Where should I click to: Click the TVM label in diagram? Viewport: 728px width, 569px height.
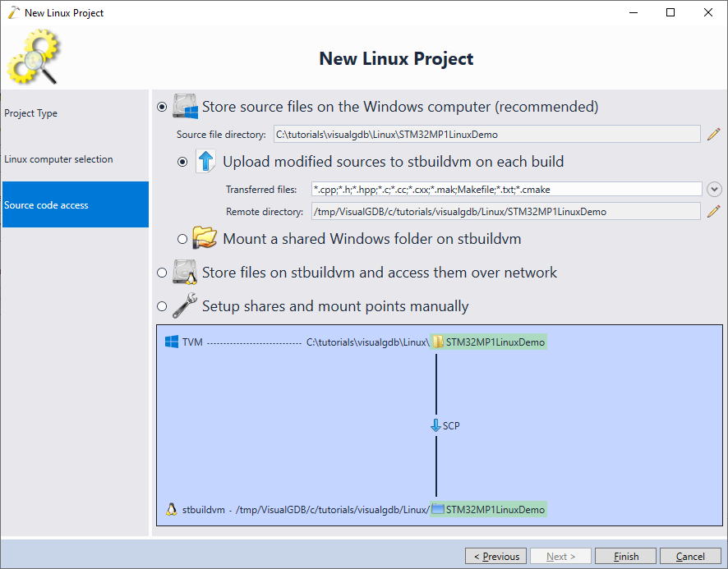pos(192,342)
